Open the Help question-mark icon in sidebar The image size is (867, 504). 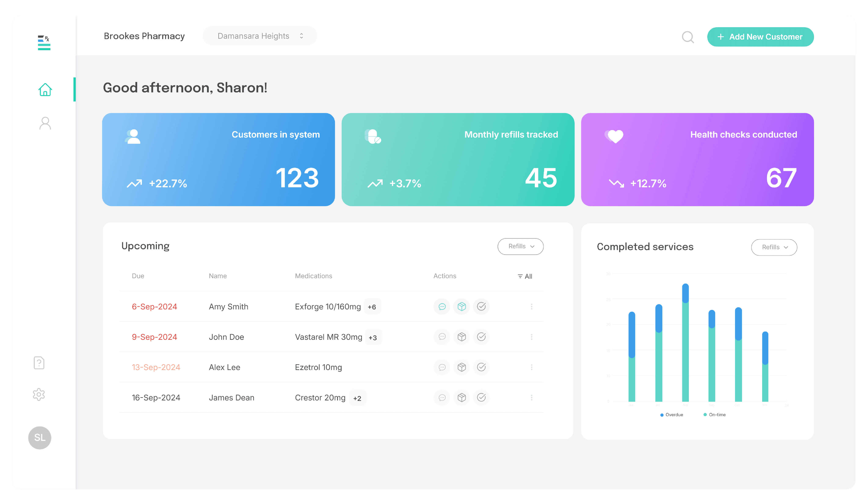[x=39, y=363]
